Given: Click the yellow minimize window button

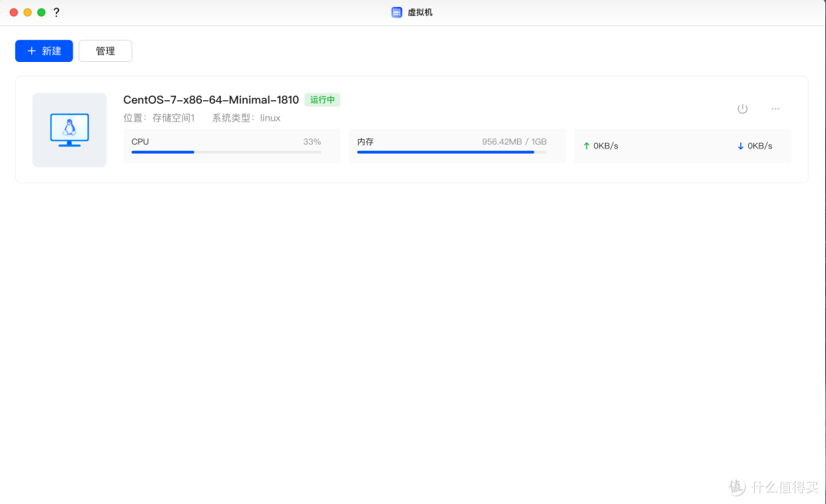Looking at the screenshot, I should click(x=28, y=12).
